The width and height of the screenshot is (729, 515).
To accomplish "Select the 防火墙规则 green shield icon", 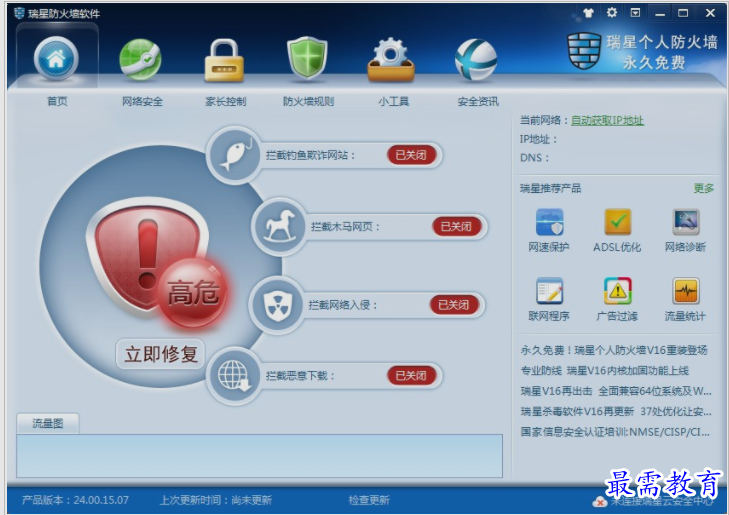I will [x=307, y=59].
